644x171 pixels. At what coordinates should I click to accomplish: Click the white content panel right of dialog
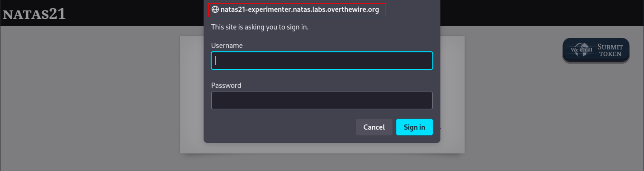click(452, 95)
